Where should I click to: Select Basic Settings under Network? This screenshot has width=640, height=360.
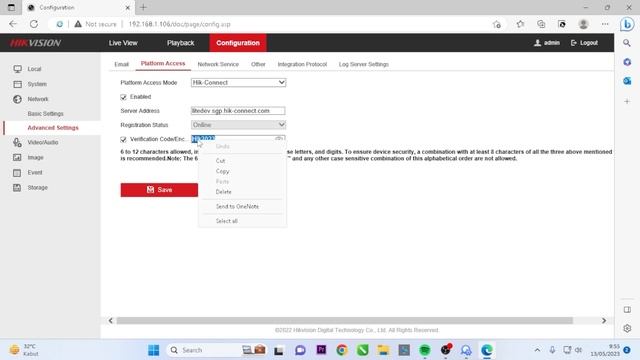pos(45,113)
